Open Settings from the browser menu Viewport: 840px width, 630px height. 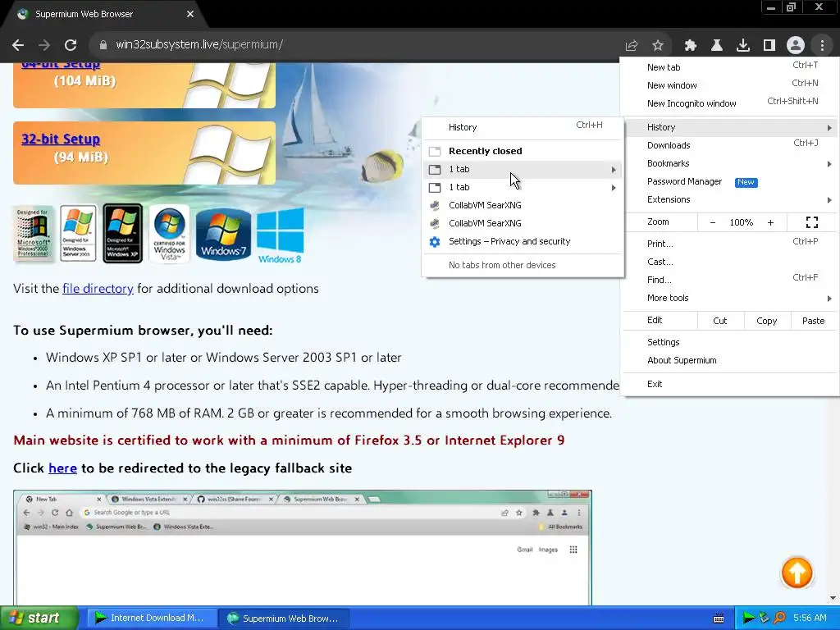click(730, 342)
